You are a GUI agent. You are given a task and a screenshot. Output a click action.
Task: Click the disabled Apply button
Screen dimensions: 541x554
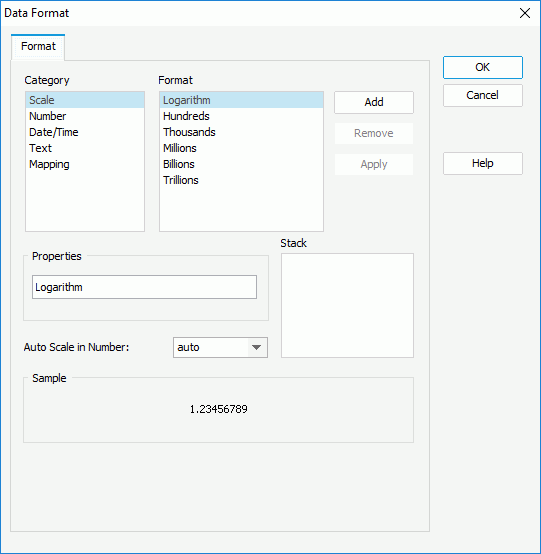[x=374, y=164]
